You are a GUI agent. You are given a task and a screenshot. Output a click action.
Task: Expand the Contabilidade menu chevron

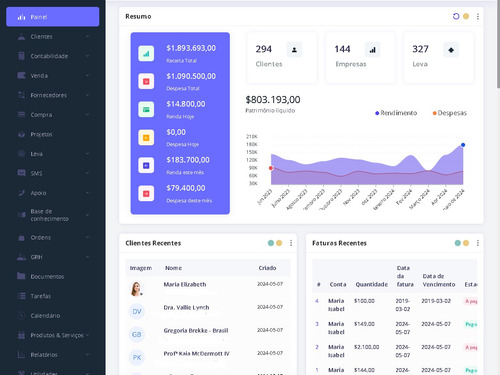[87, 56]
